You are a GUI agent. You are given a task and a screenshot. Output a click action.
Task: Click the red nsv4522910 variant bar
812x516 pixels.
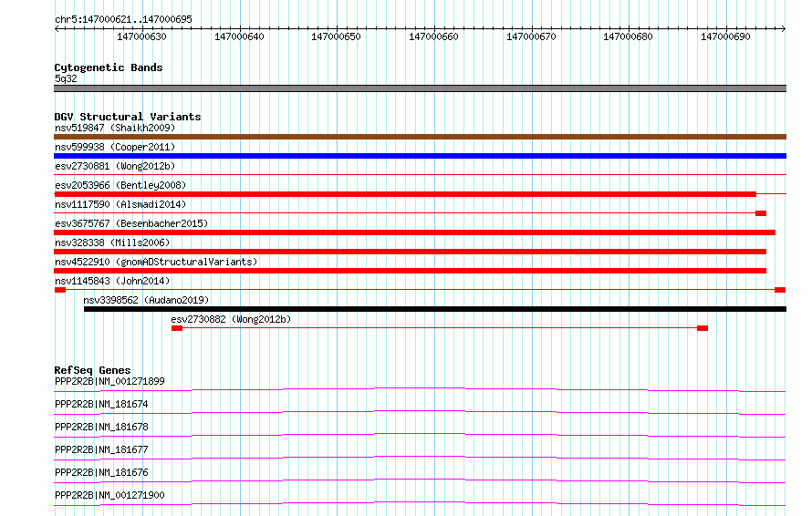coord(411,271)
